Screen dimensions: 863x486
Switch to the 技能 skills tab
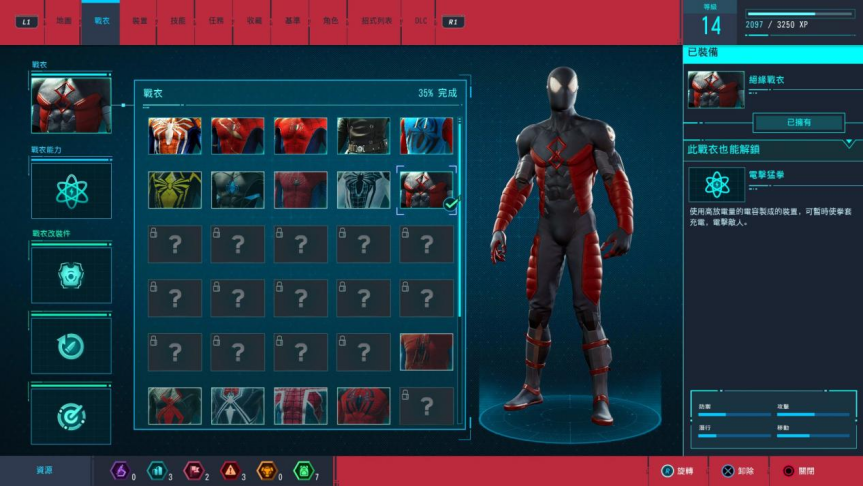[x=178, y=21]
